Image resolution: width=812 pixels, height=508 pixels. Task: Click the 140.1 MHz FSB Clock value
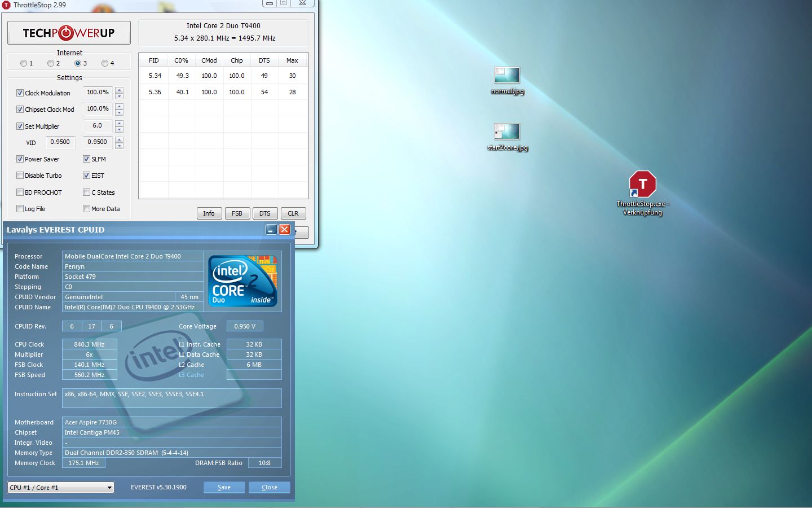89,365
